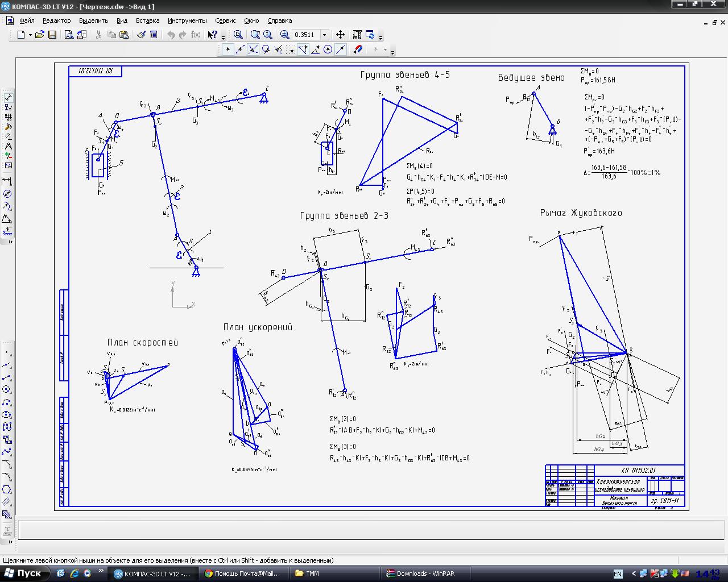728x582 pixels.
Task: Open the Редактор menu
Action: [57, 20]
